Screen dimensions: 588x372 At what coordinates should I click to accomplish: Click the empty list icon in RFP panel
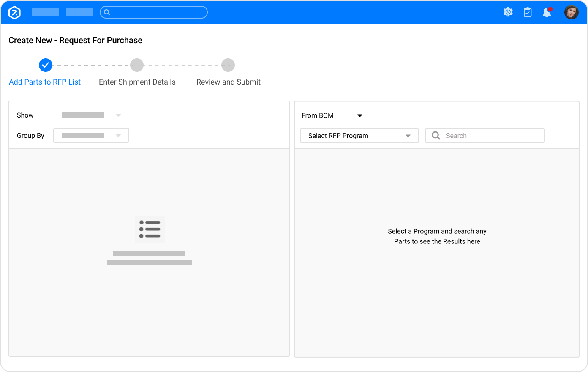coord(150,229)
